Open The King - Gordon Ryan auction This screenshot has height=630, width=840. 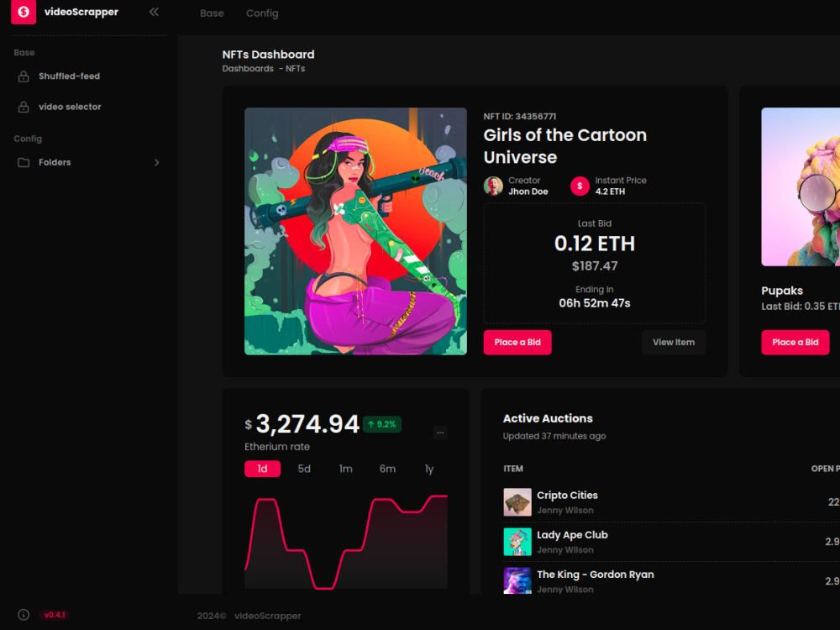pyautogui.click(x=596, y=575)
